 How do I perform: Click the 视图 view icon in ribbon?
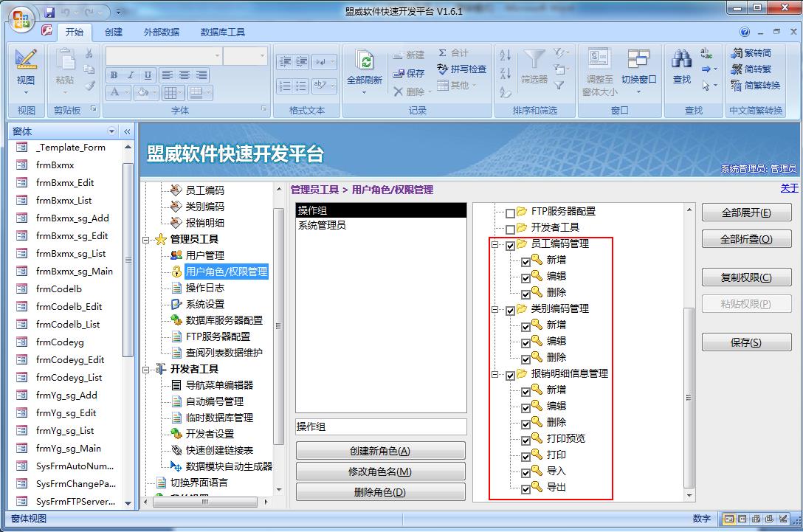26,61
